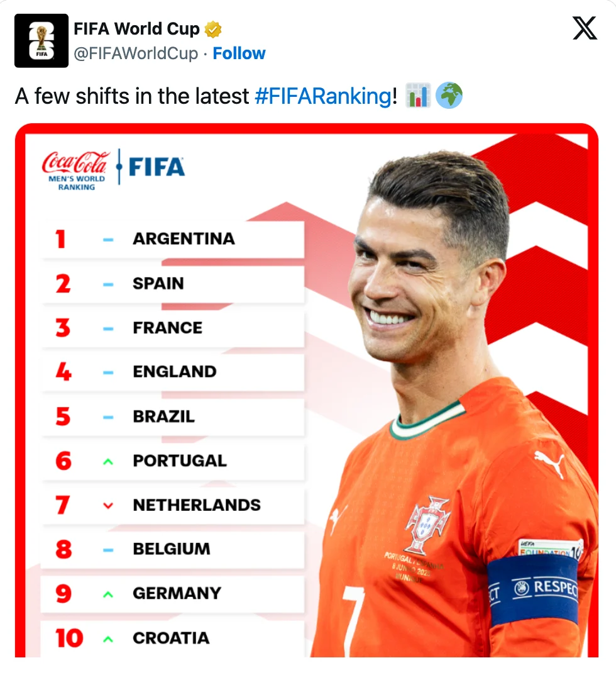The image size is (616, 697).
Task: Open the FIFA World Cup profile avatar
Action: point(41,40)
